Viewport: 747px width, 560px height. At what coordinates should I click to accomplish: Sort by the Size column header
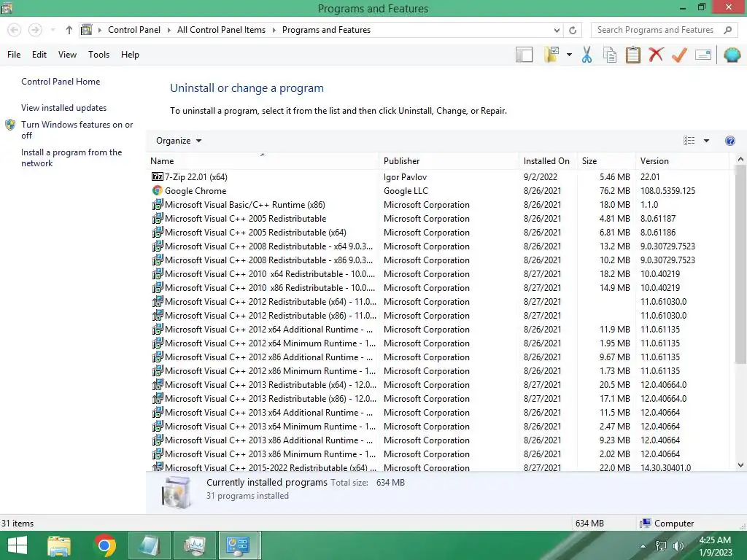[606, 161]
